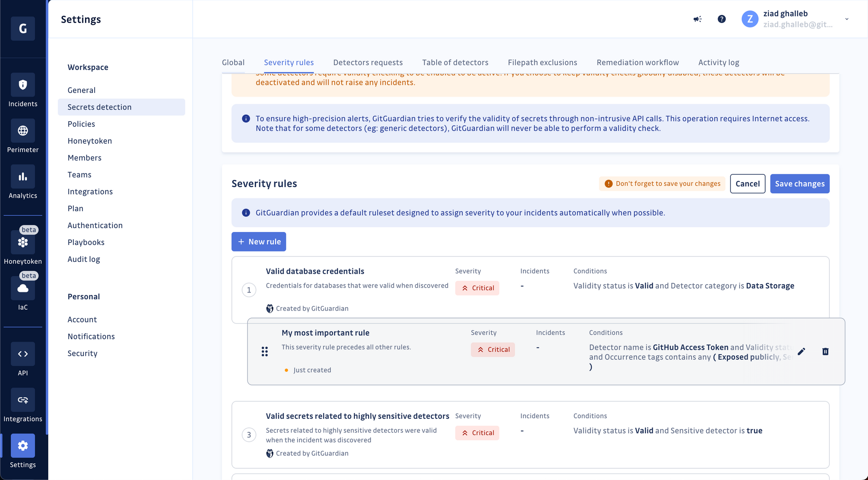
Task: Open the API code brackets icon
Action: [23, 354]
